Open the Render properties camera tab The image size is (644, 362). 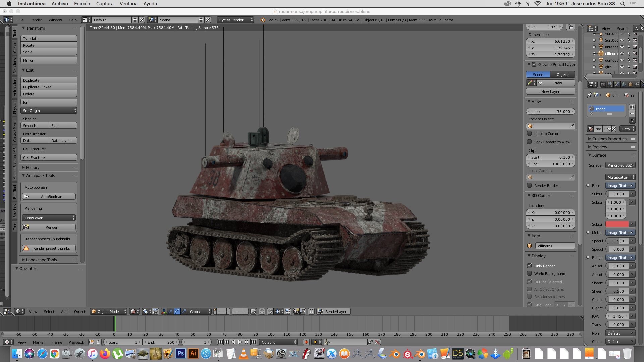pos(603,84)
